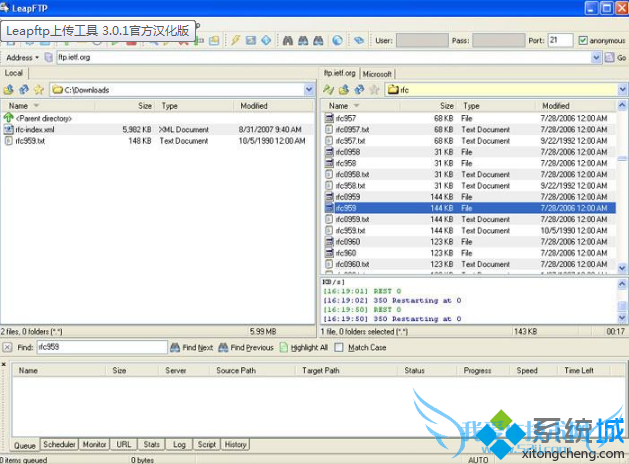Close the Find bar with the X icon
Screen dimensions: 629x464
tap(8, 347)
